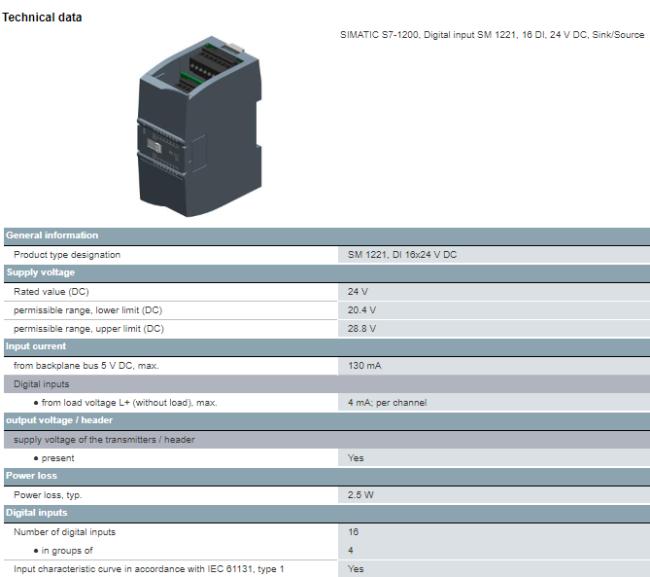This screenshot has height=577, width=650.
Task: Select the SIMATIC S7-1200 product description text
Action: pos(492,35)
